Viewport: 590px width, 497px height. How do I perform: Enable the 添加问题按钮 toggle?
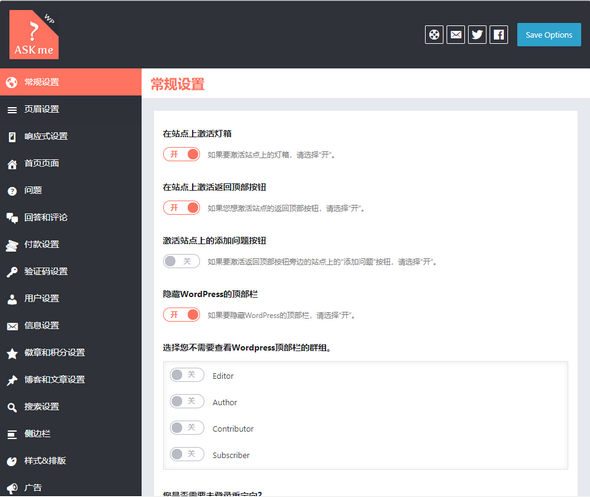point(181,261)
